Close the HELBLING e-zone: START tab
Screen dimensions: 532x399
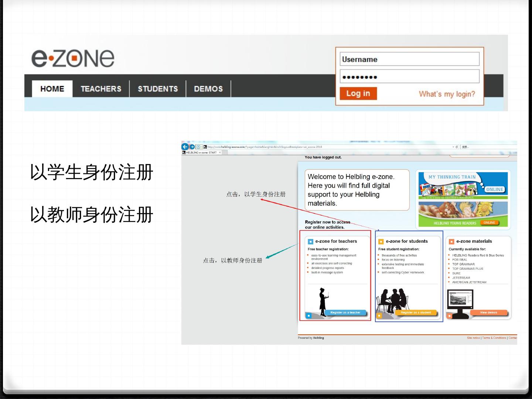tap(220, 153)
